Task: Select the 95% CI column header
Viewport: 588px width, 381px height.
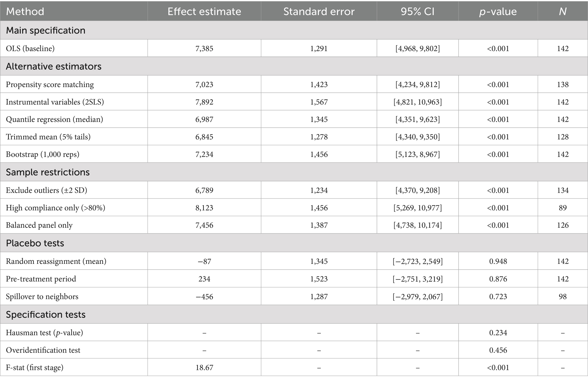Action: pos(417,12)
